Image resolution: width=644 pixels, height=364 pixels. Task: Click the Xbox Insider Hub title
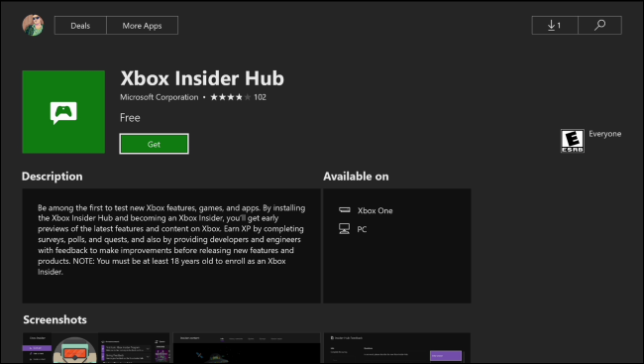[202, 78]
